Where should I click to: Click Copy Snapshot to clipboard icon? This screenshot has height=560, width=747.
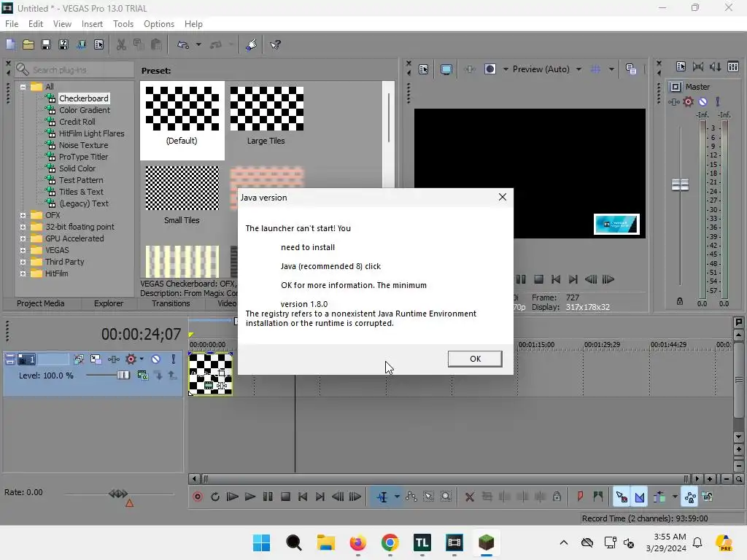[631, 69]
